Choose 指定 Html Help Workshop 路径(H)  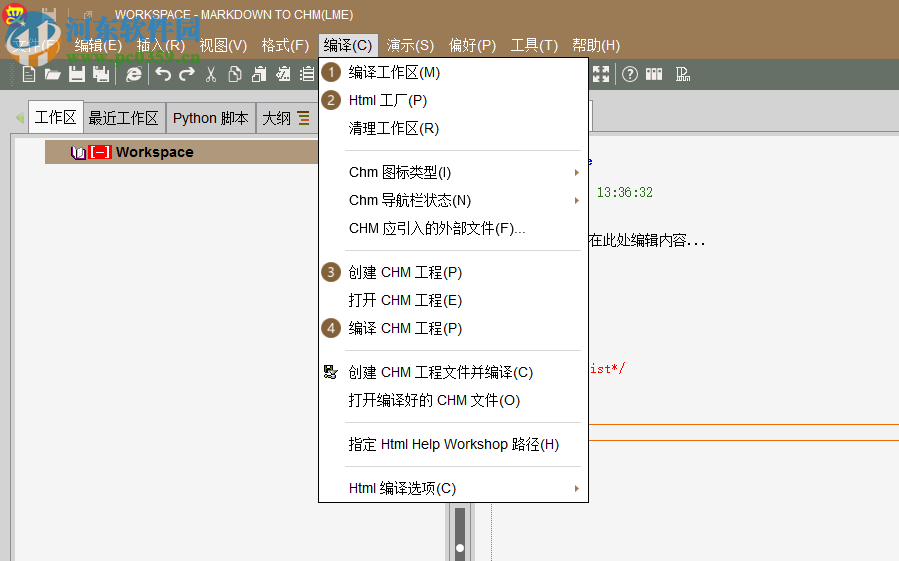(x=453, y=445)
